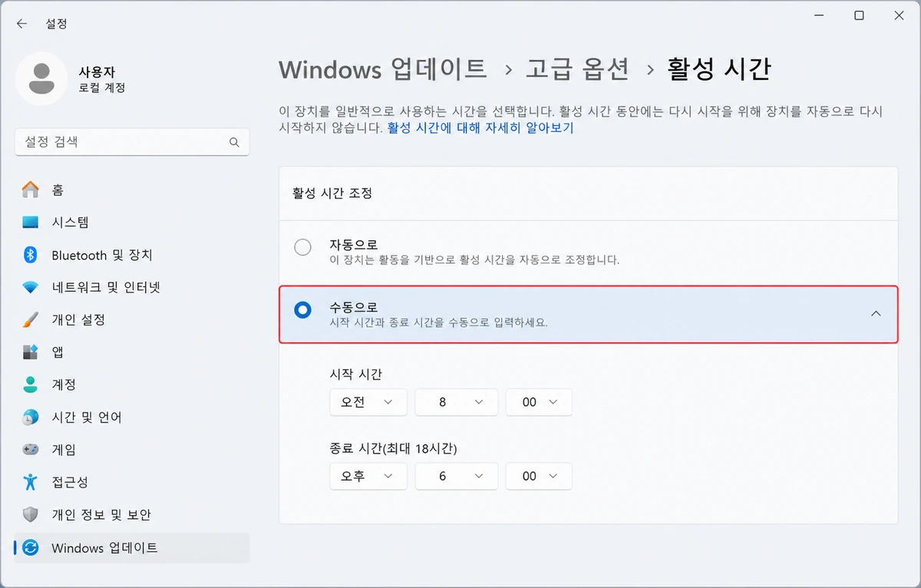The image size is (921, 588).
Task: Click the 시간 및 언어 globe-clock icon
Action: click(30, 417)
